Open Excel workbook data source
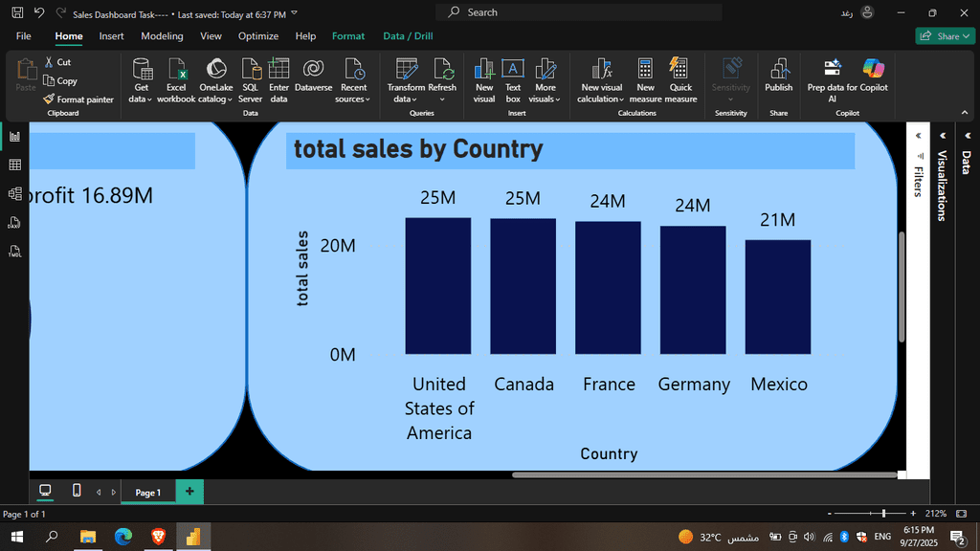The width and height of the screenshot is (980, 551). pos(176,70)
